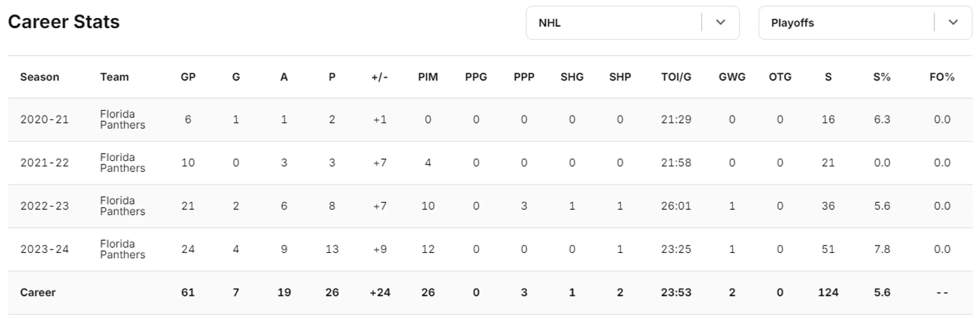Sort by the Season column header

click(40, 77)
